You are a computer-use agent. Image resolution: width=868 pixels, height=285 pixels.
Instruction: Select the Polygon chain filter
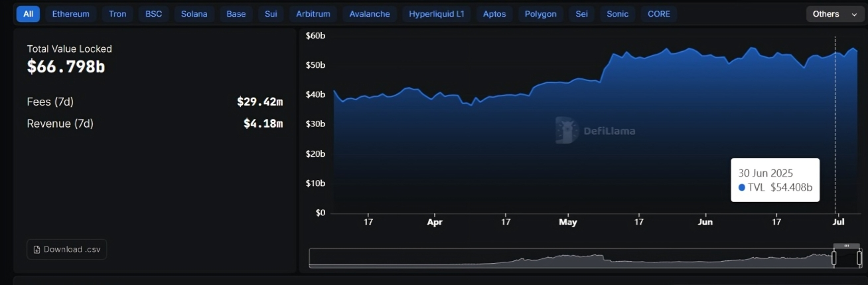(x=540, y=14)
